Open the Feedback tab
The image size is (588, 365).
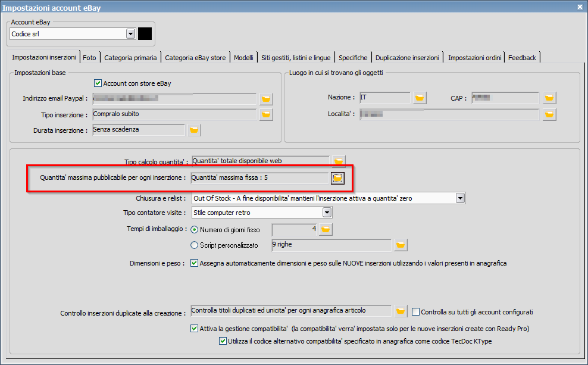point(522,58)
